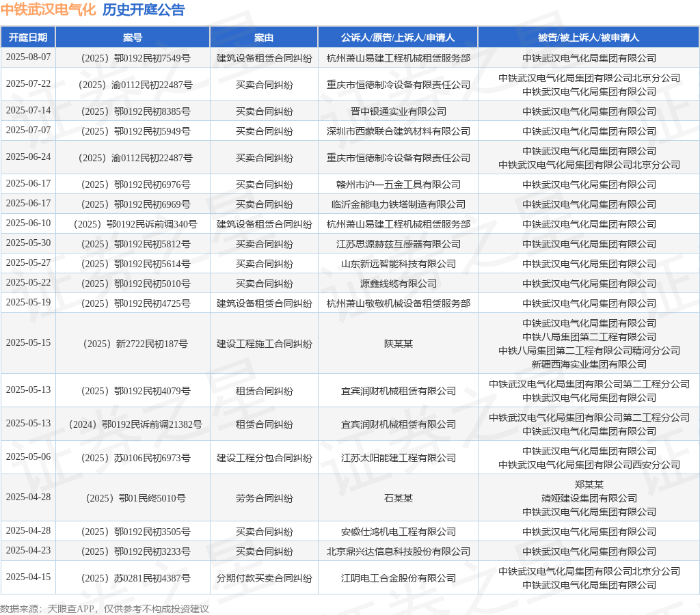Select the date cell "2025-08-07"
Viewport: 700px width, 615px height.
28,57
